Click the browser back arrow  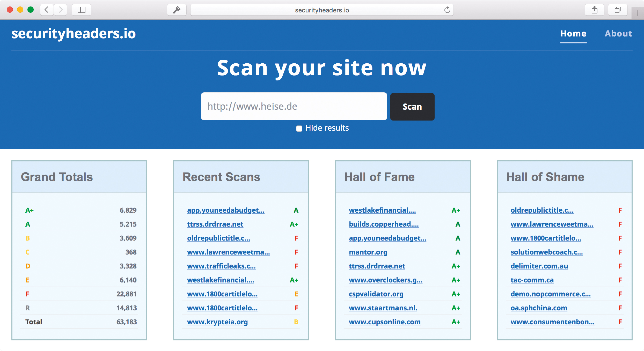click(x=47, y=10)
